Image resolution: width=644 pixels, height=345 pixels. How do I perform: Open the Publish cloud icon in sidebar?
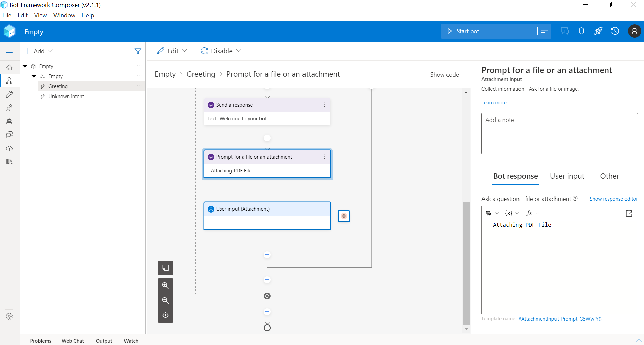10,148
